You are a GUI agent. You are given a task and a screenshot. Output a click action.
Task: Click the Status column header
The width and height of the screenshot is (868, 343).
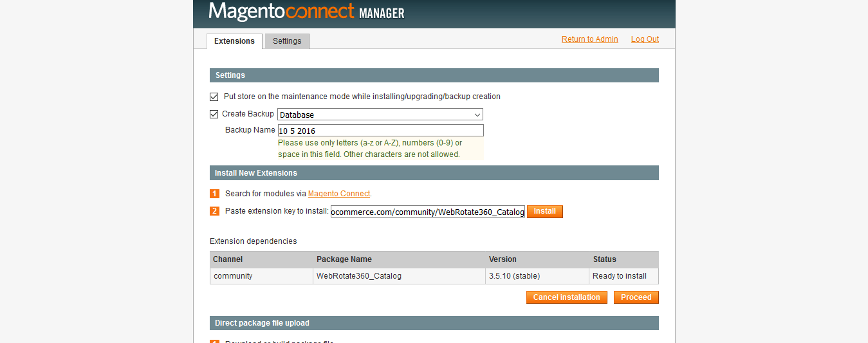point(623,259)
